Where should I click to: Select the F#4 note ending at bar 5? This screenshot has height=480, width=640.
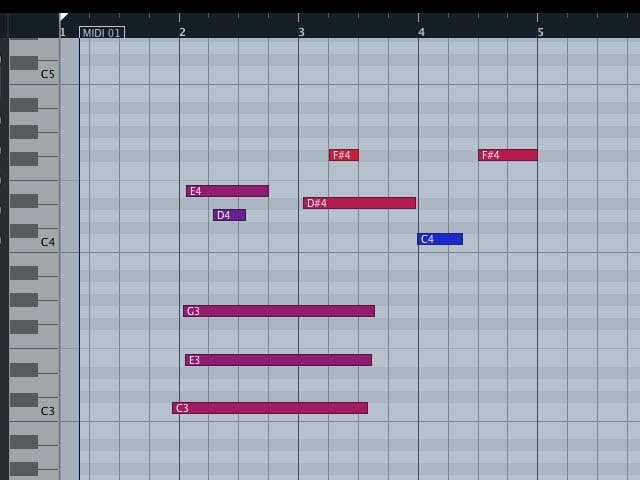508,155
